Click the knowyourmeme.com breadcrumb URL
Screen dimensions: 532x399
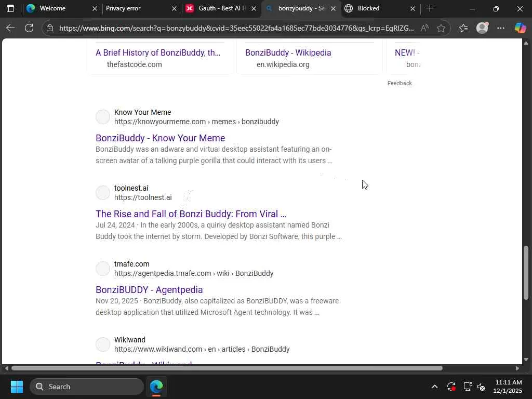[196, 122]
